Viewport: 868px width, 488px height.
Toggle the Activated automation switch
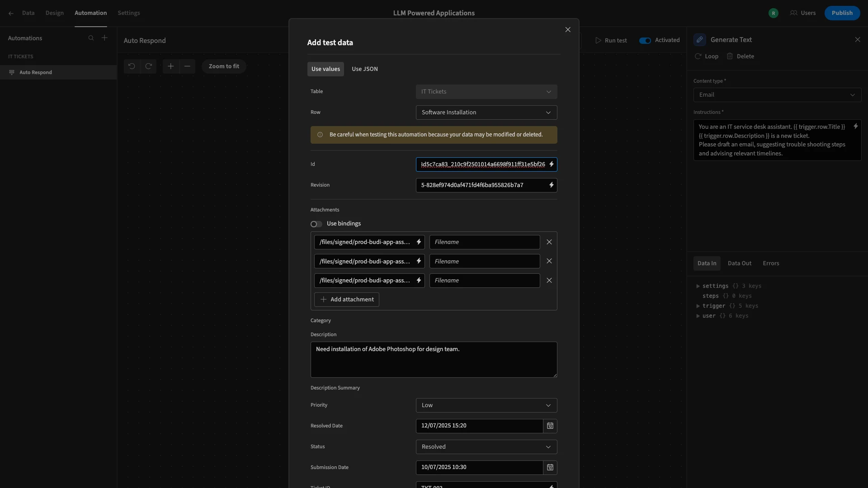645,41
